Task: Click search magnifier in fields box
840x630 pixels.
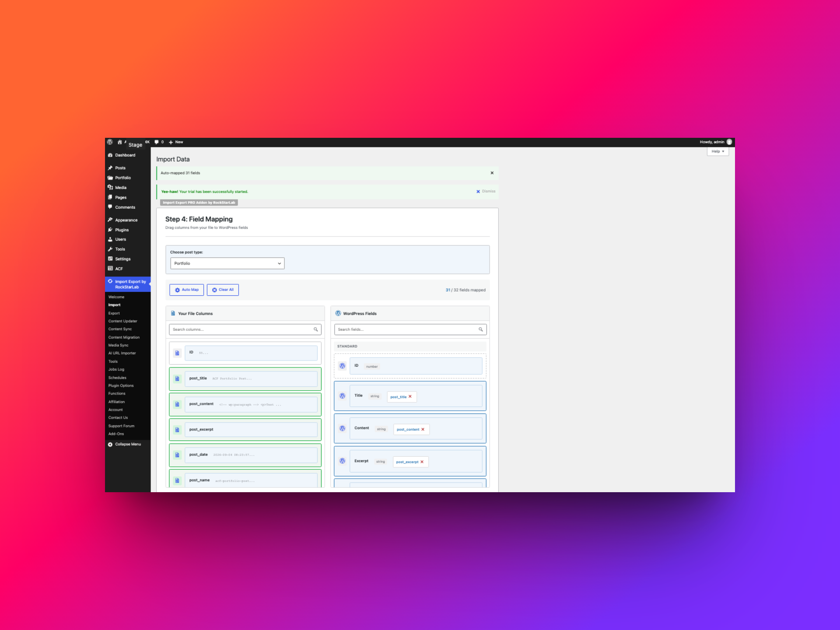Action: (x=481, y=330)
